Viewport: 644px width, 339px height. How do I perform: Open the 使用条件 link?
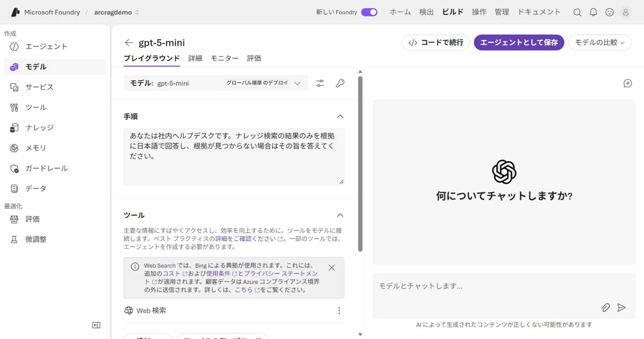[x=221, y=273]
